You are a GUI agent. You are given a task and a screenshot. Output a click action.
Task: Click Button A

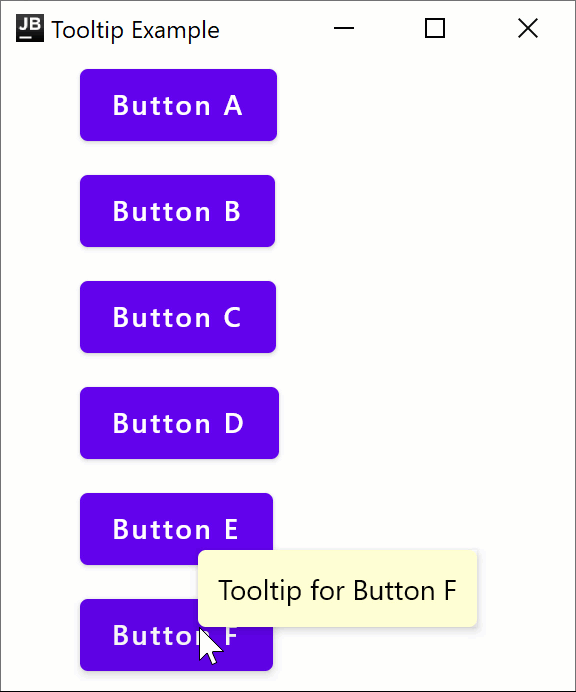click(178, 105)
